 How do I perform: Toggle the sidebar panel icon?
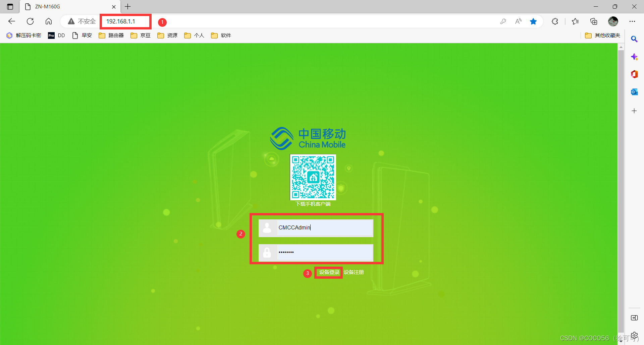(x=634, y=318)
